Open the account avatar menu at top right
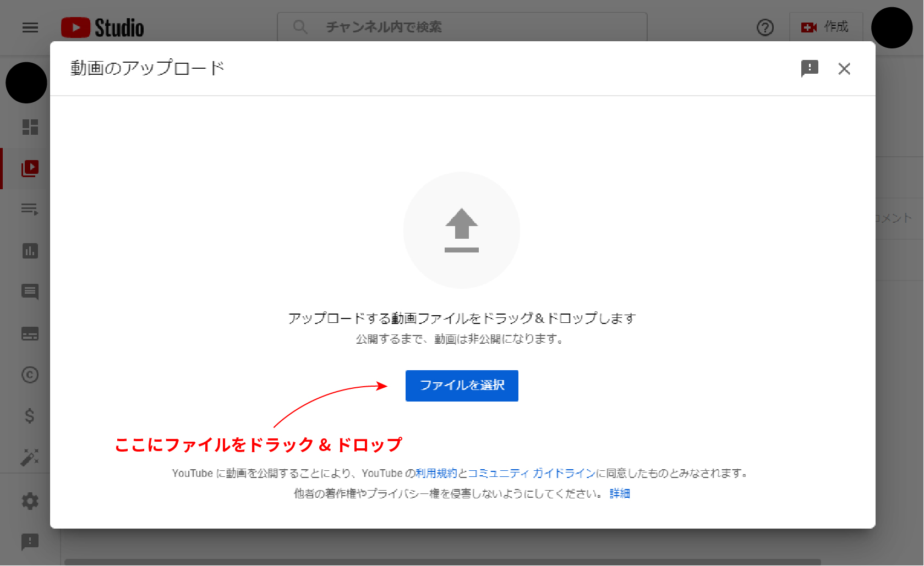This screenshot has width=924, height=566. pyautogui.click(x=892, y=28)
